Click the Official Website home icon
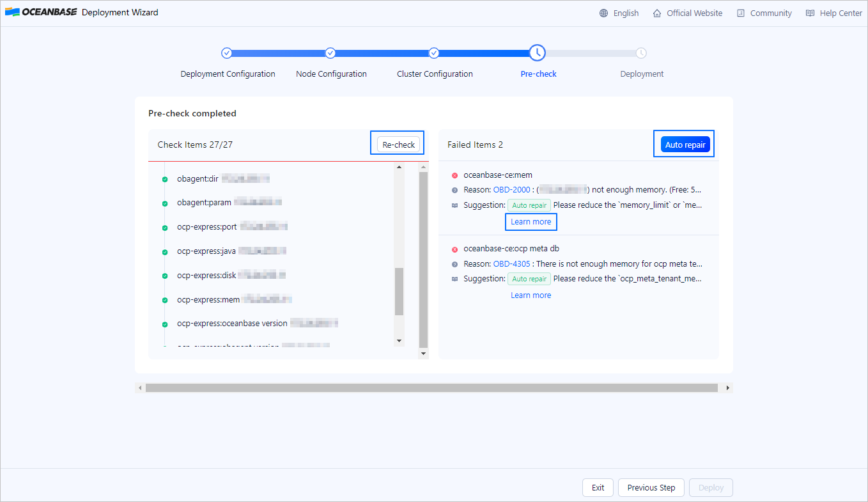 click(x=657, y=13)
